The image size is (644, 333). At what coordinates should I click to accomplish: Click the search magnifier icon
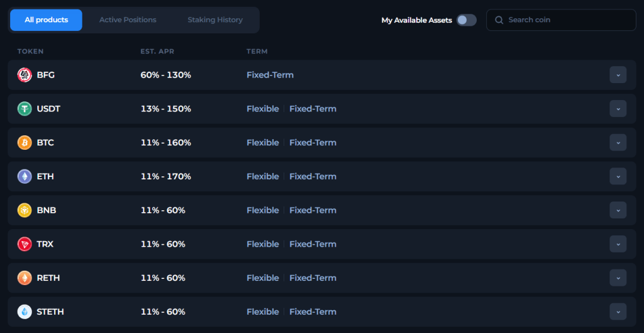pyautogui.click(x=499, y=20)
